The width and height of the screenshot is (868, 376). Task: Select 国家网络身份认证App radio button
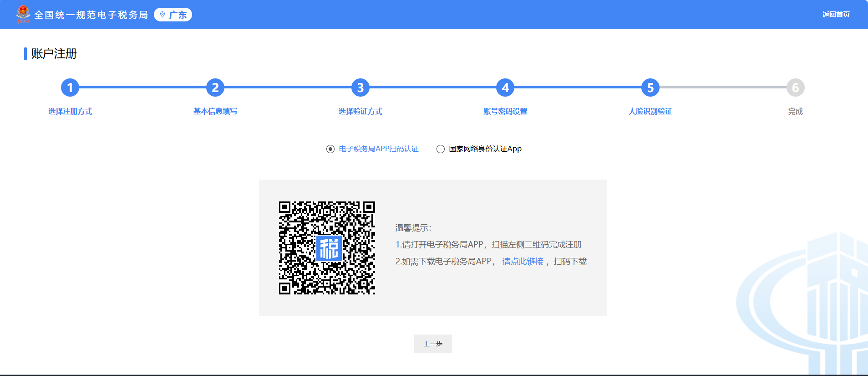[441, 149]
